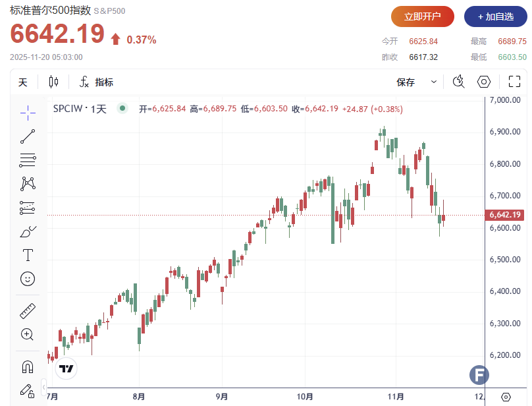The height and width of the screenshot is (406, 532).
Task: Open chart settings hexagon in top toolbar
Action: tap(484, 82)
